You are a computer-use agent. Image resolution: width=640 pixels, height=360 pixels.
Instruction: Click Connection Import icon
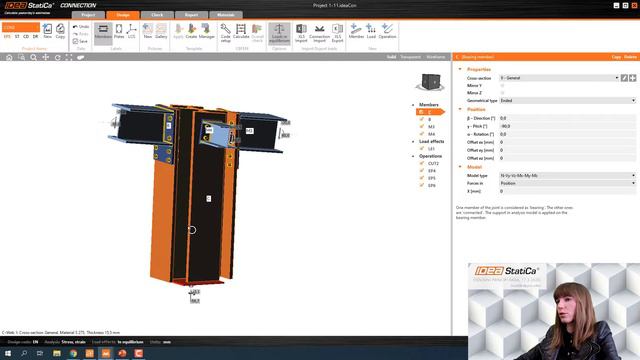coord(319,33)
